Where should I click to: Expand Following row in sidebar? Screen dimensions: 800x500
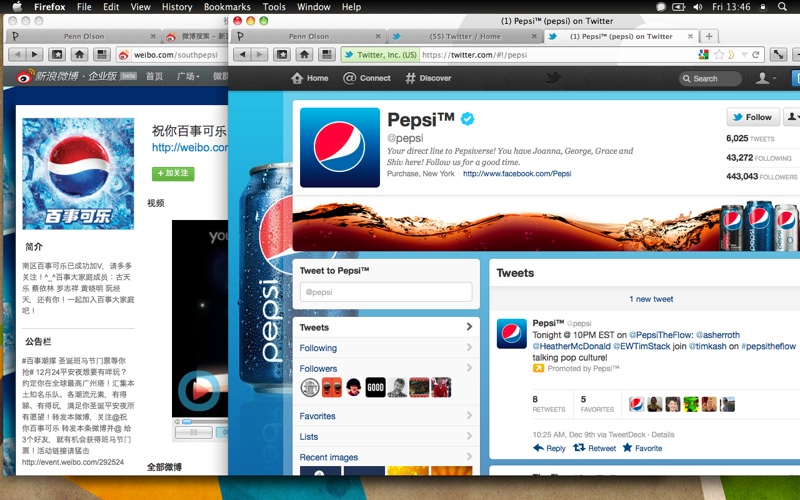[386, 348]
